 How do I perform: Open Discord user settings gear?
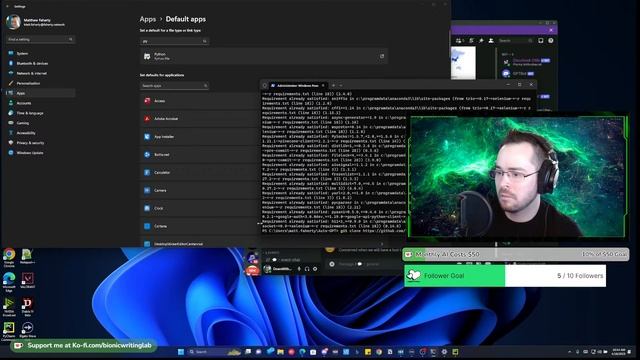coord(315,269)
